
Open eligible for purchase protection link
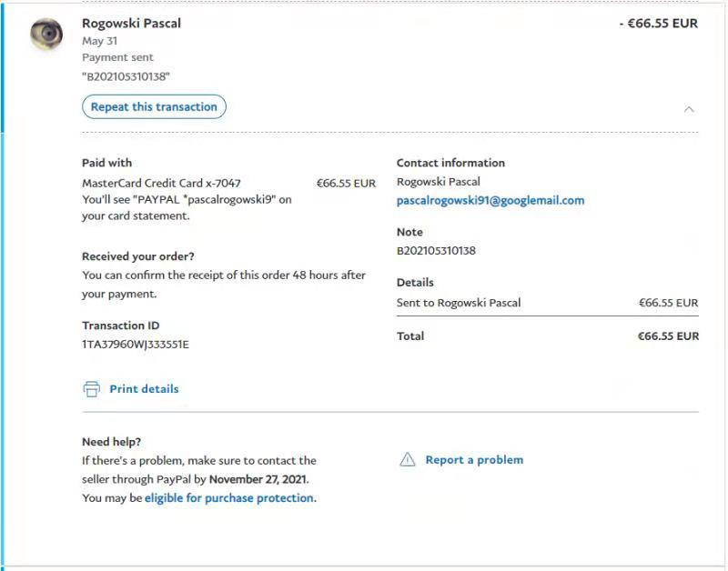coord(229,498)
